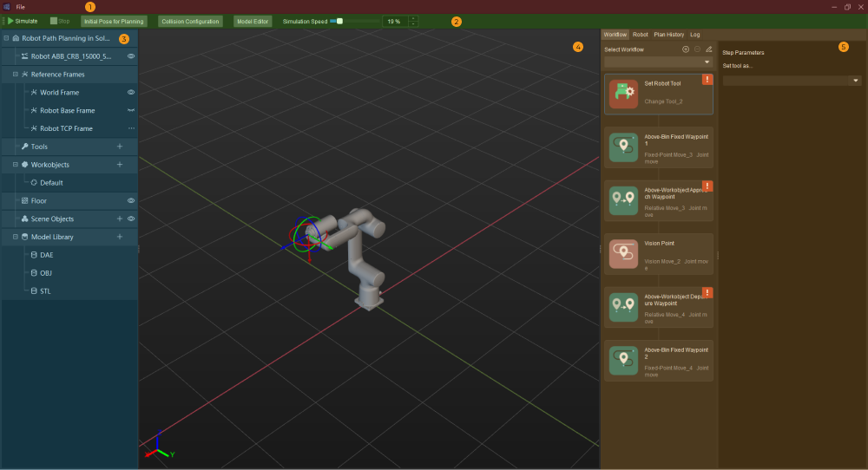Viewport: 868px width, 470px height.
Task: Open the File menu
Action: coord(20,6)
